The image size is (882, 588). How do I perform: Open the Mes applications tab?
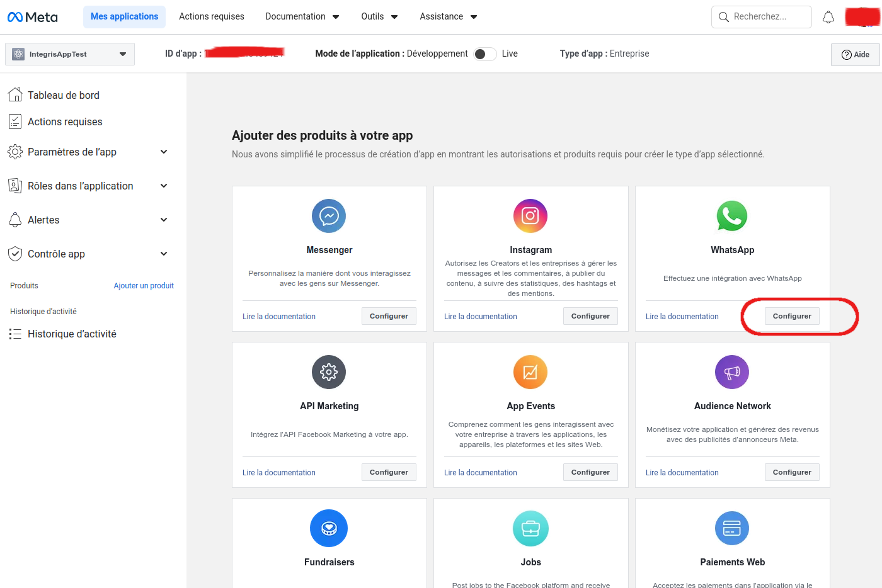(124, 17)
